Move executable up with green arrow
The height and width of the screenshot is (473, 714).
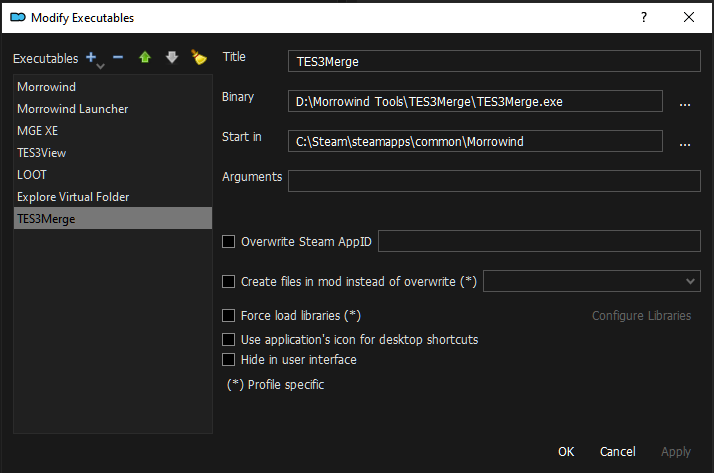point(145,58)
